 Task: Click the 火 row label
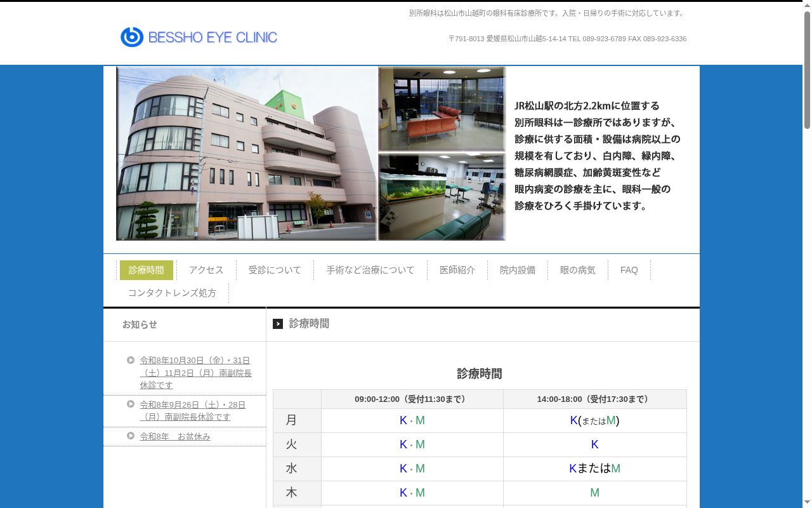tap(291, 444)
